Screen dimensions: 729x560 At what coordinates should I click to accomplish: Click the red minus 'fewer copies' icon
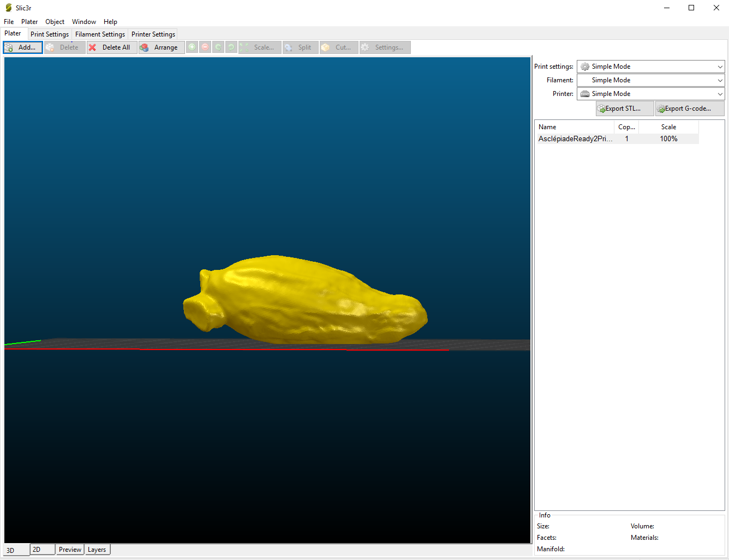[x=205, y=47]
